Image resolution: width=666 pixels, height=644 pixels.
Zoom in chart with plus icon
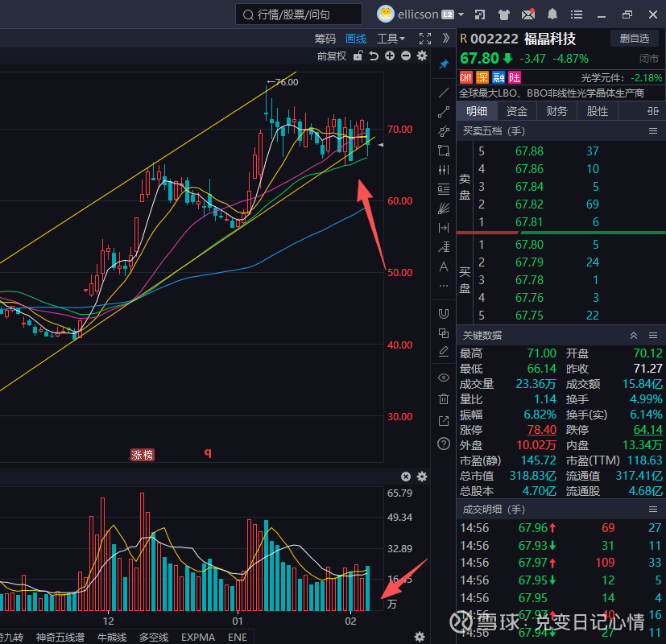coord(390,56)
